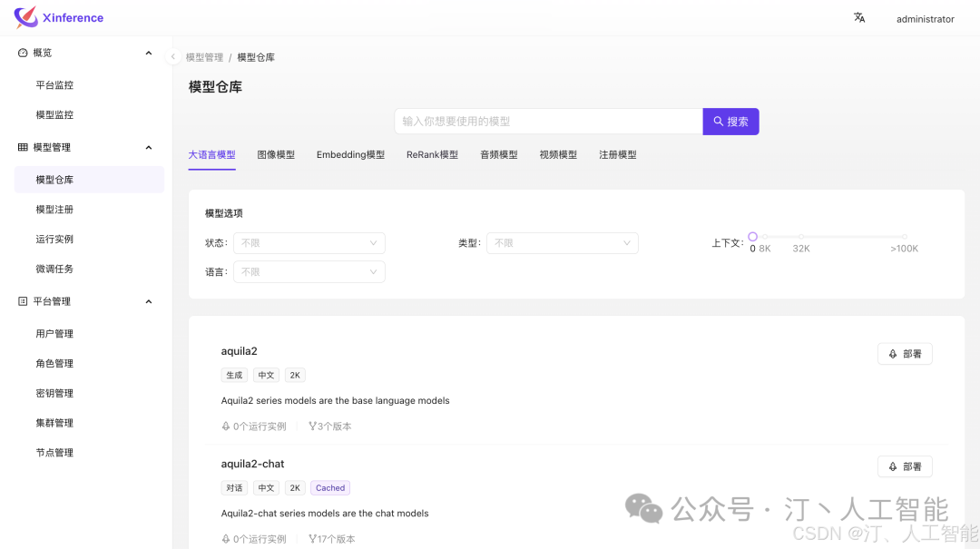Deploy the aquila2 model
The width and height of the screenshot is (980, 549).
904,354
